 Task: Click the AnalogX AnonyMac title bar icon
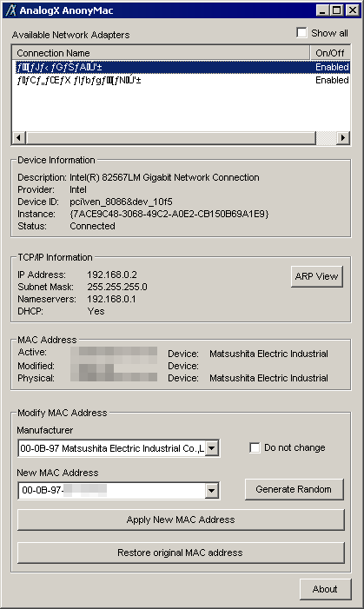coord(10,10)
